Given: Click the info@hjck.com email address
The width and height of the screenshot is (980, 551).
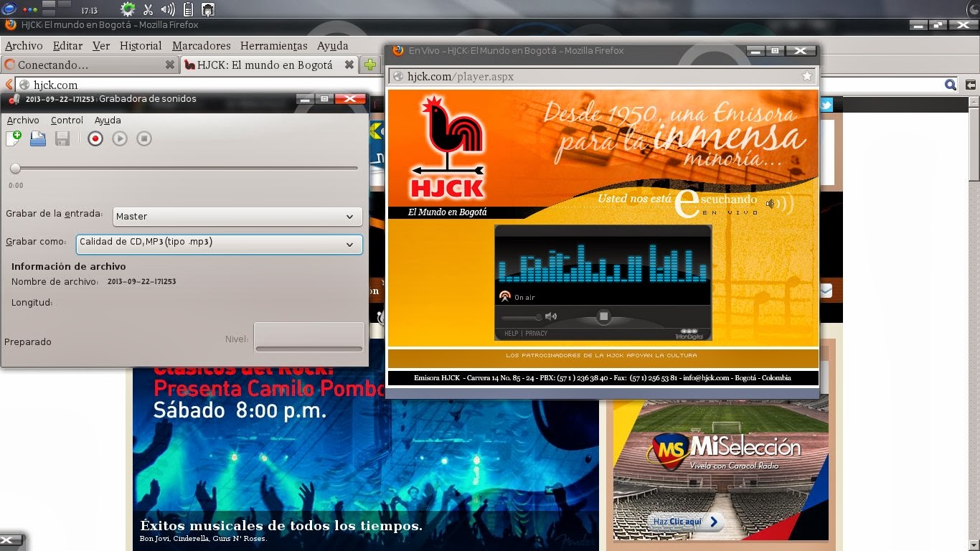Looking at the screenshot, I should pyautogui.click(x=706, y=378).
